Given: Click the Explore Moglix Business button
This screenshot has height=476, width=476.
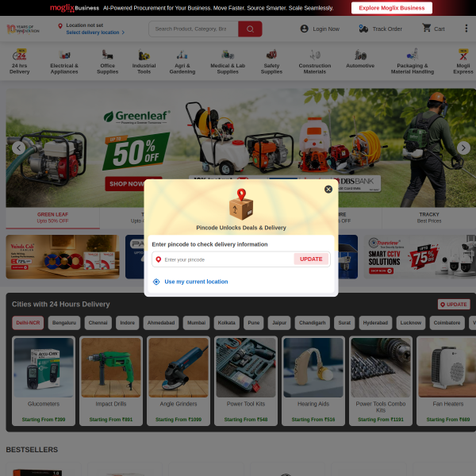Looking at the screenshot, I should pyautogui.click(x=392, y=8).
